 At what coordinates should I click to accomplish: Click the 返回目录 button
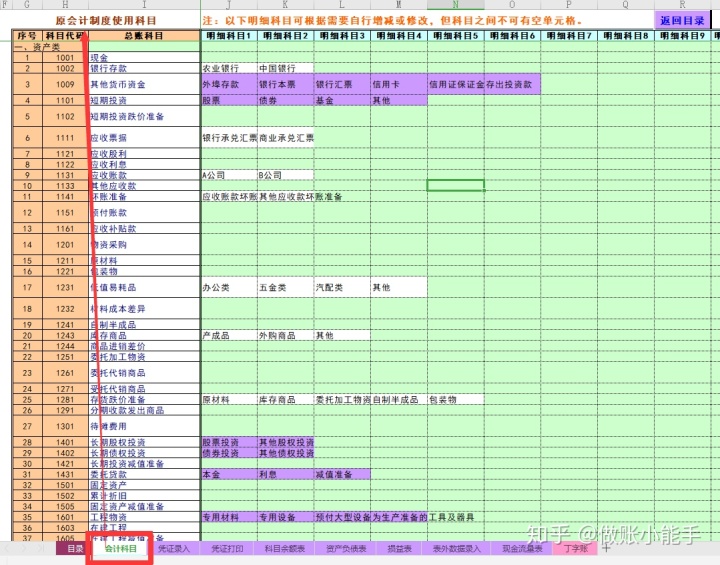[682, 20]
